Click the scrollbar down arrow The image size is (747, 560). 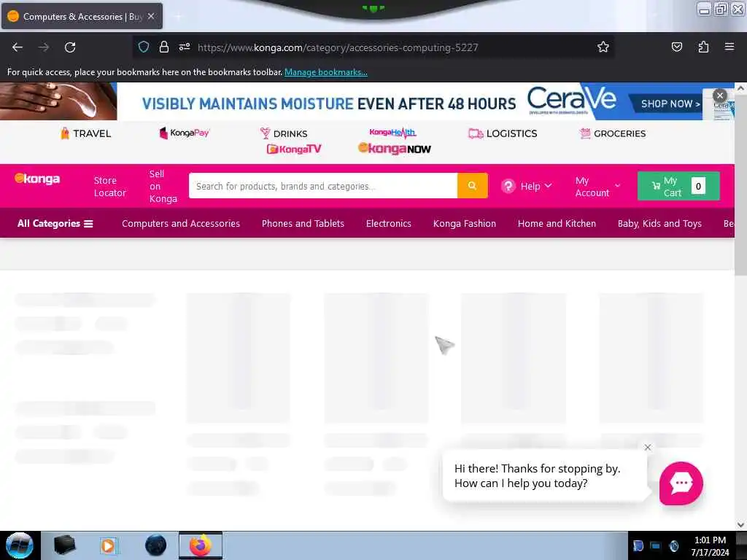pos(740,525)
